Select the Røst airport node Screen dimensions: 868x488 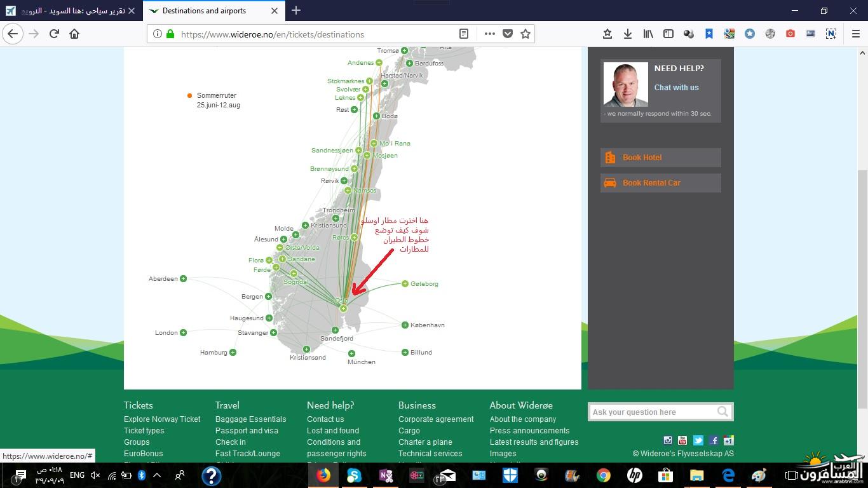tap(354, 110)
